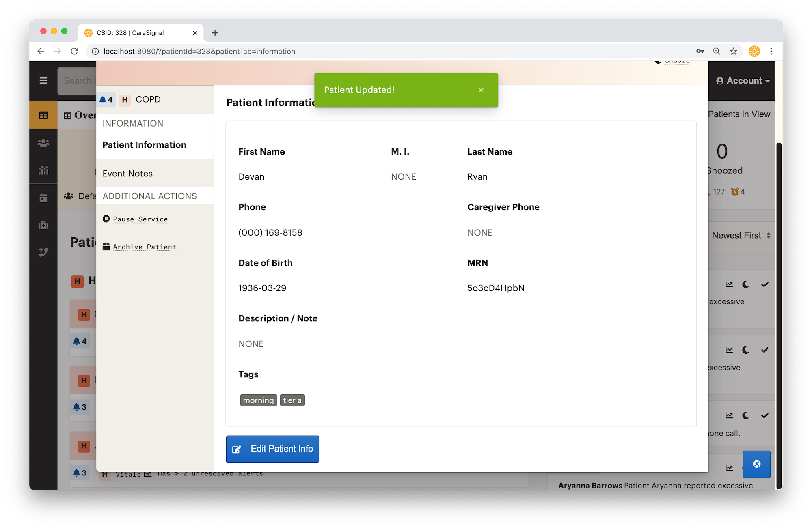This screenshot has width=812, height=529.
Task: Resolve alert with checkmark in 'xcessive' second row
Action: click(x=765, y=350)
